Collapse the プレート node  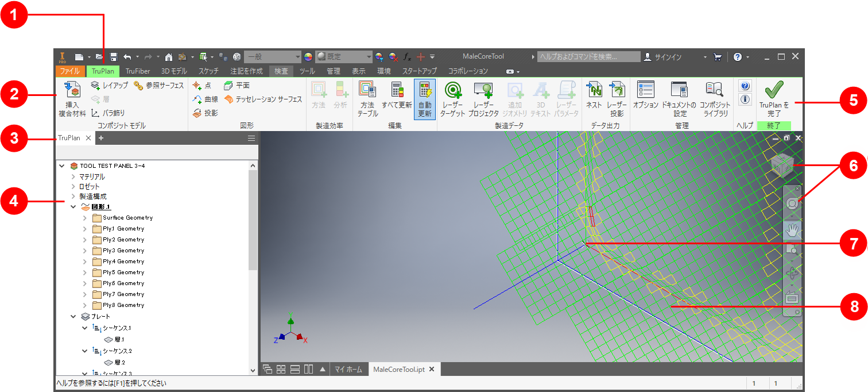73,316
